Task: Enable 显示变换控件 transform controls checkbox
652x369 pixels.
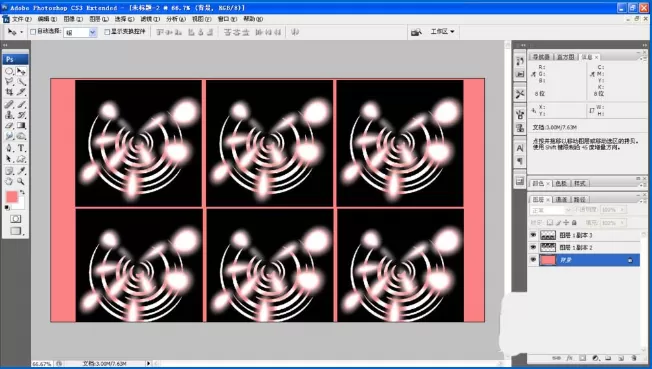Action: tap(107, 32)
